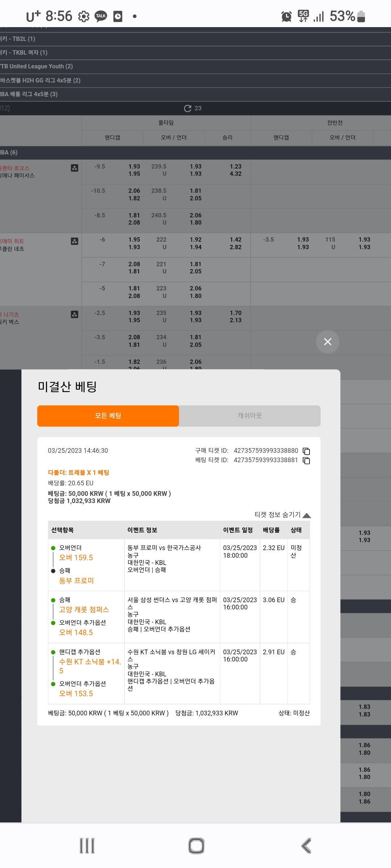The image size is (391, 868).
Task: Open the stats icon for the Atlanta Hawks game
Action: [x=75, y=168]
